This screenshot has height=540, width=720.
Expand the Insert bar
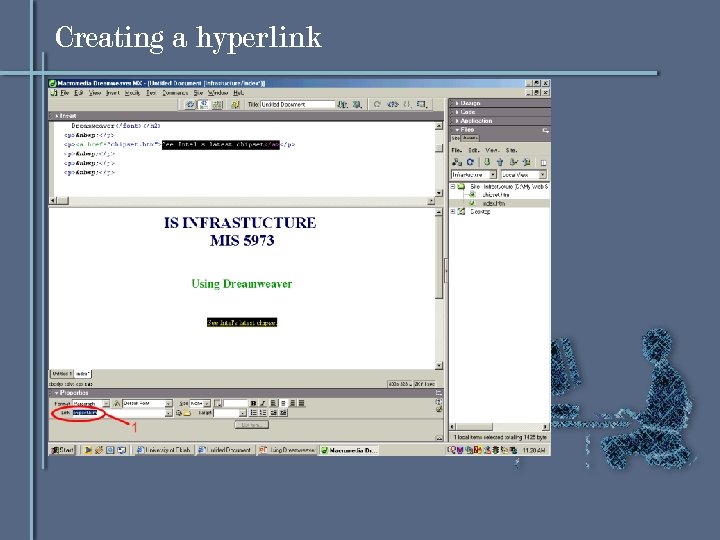(x=66, y=116)
